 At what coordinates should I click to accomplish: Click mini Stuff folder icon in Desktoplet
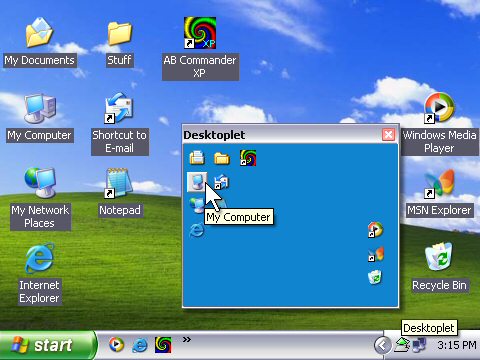[x=222, y=158]
